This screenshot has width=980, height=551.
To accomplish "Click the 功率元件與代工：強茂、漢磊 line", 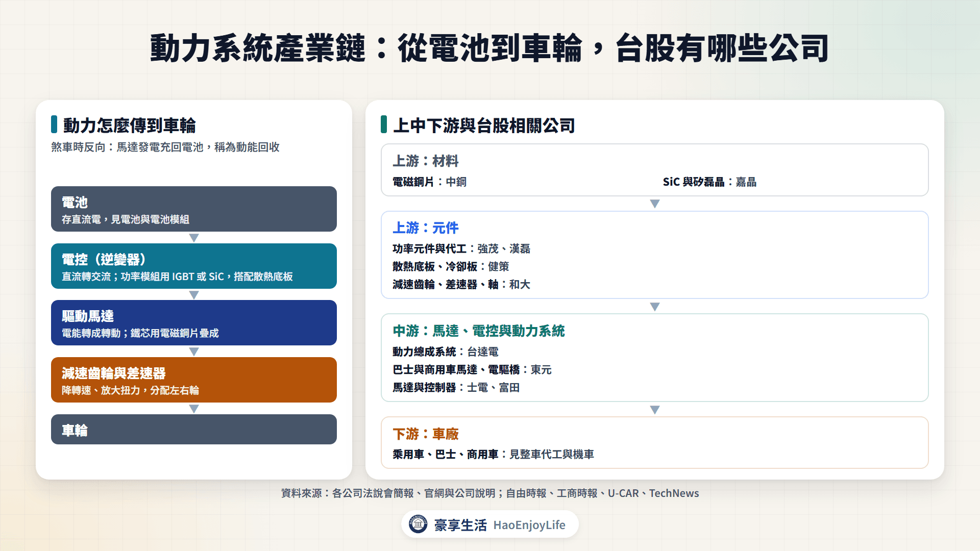I will pos(461,249).
